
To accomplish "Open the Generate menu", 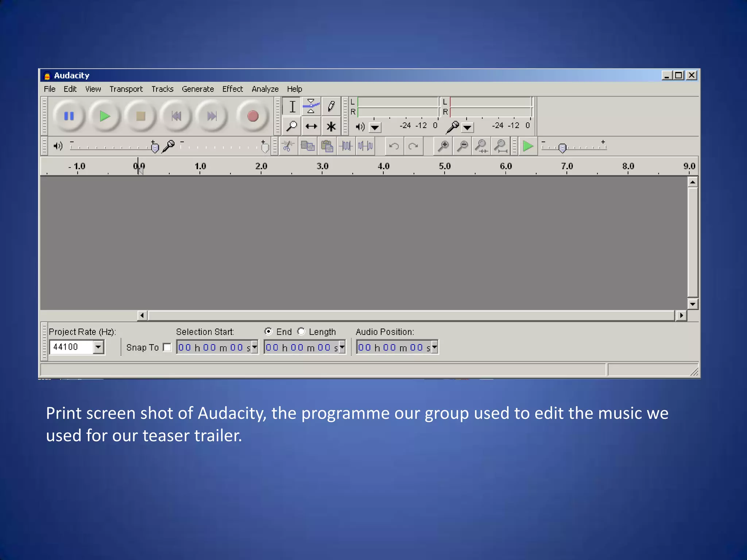I will [x=198, y=89].
